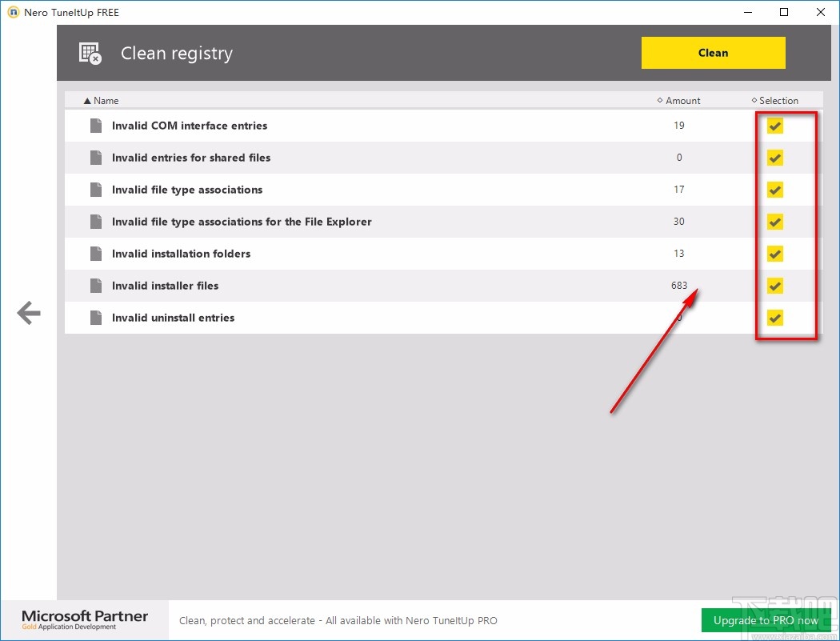
Task: Sort list by Name column header
Action: tap(102, 100)
